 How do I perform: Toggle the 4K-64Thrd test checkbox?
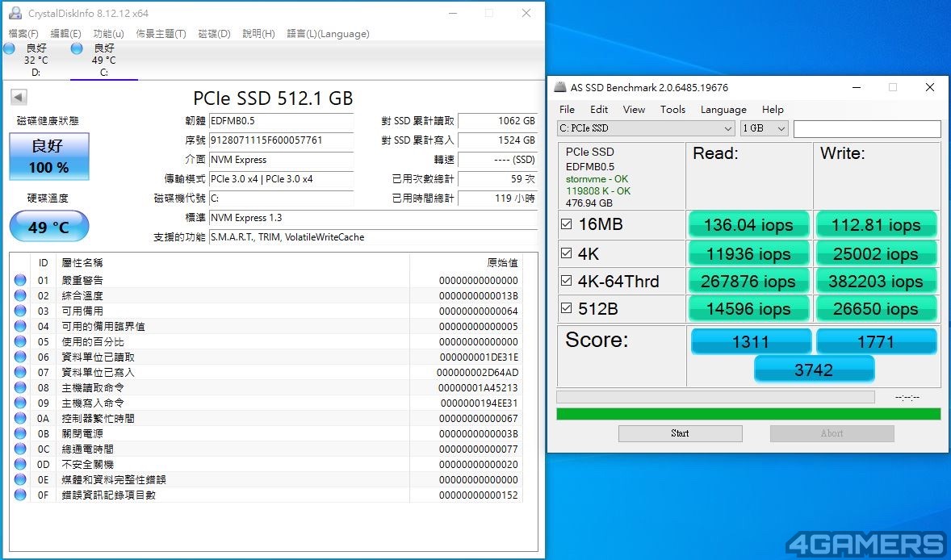tap(567, 281)
